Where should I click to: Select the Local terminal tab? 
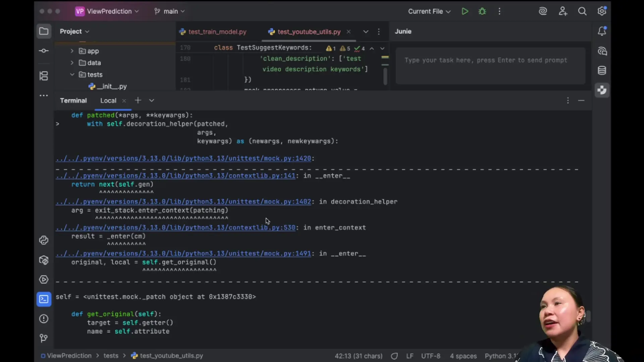108,101
